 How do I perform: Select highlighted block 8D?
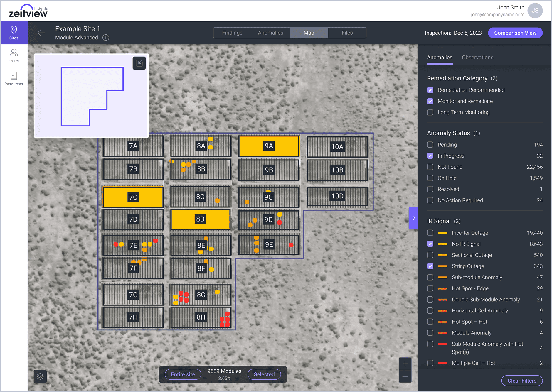200,219
